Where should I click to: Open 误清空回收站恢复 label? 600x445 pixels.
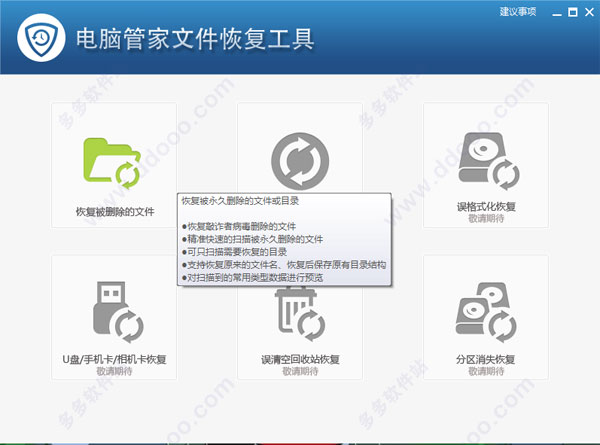point(300,359)
